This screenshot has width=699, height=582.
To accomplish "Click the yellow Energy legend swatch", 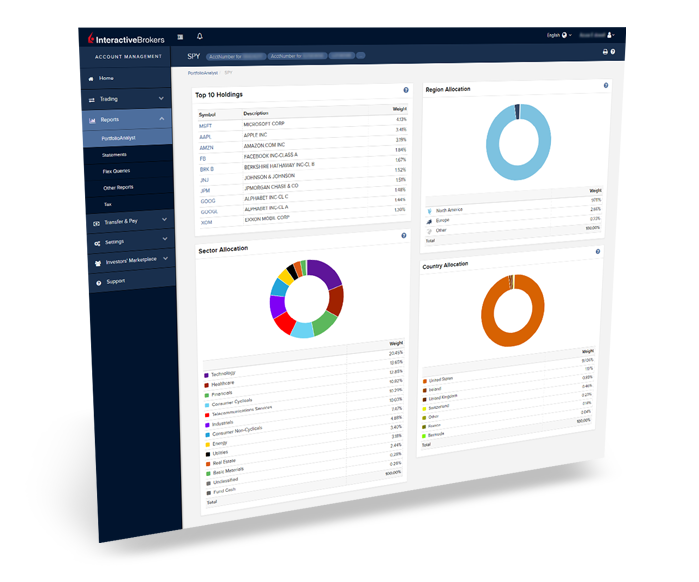I will tap(207, 445).
